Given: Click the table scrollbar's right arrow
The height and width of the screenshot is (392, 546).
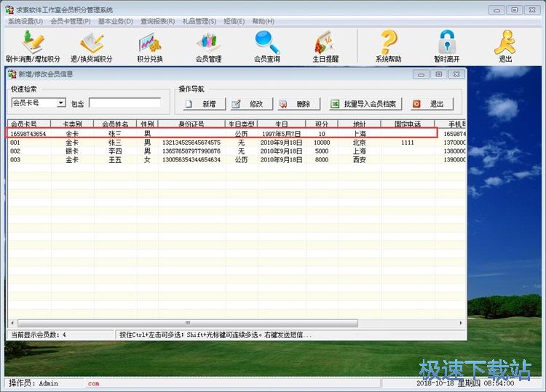Looking at the screenshot, I should pyautogui.click(x=461, y=323).
